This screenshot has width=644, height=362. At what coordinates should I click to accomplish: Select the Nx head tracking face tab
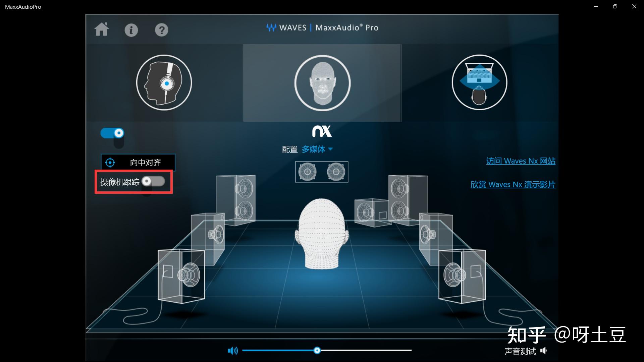(322, 83)
